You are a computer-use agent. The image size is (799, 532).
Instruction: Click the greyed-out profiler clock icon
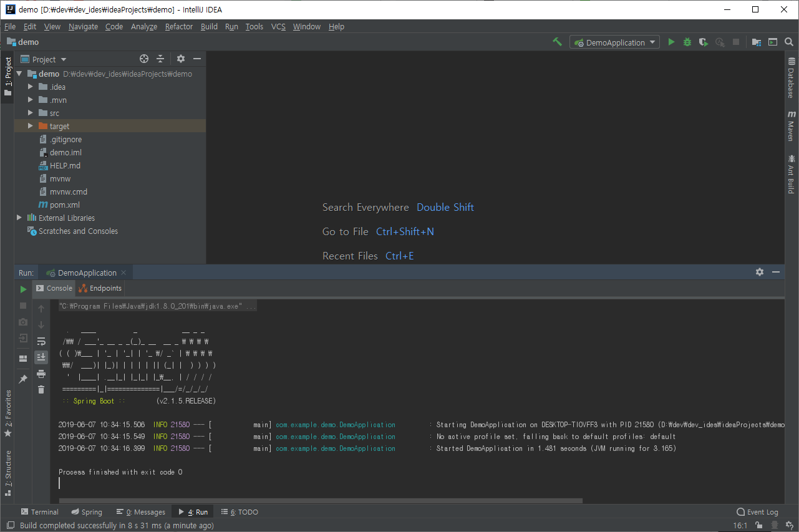point(720,42)
